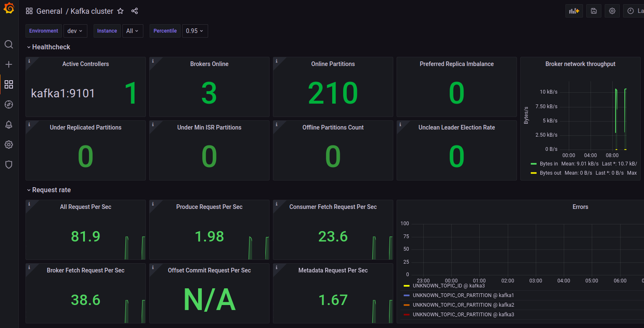Screen dimensions: 644x328
Task: Open the Search dashboards magnifier icon
Action: (9, 44)
